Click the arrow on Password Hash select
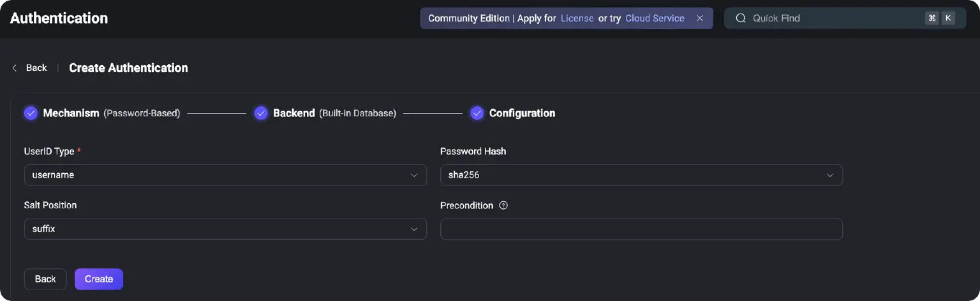The width and height of the screenshot is (980, 301). click(x=830, y=175)
